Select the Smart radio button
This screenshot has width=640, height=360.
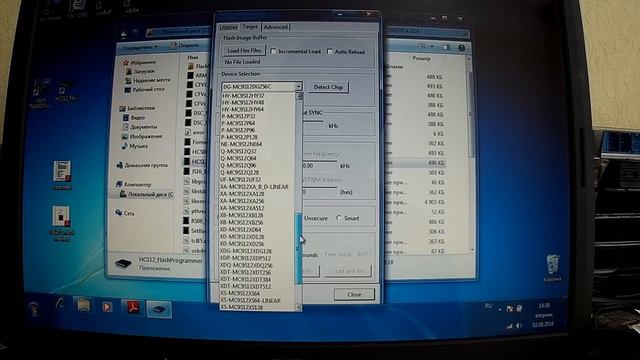click(x=339, y=218)
